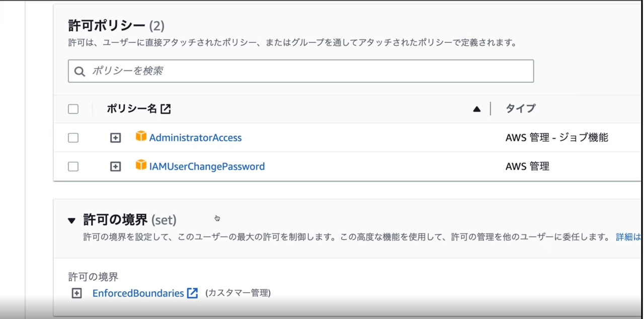Collapse the 許可の境界 section triangle
The height and width of the screenshot is (319, 644).
point(71,220)
